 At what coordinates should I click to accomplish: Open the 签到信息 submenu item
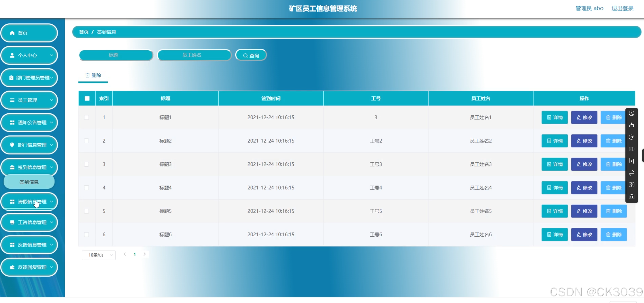coord(29,182)
